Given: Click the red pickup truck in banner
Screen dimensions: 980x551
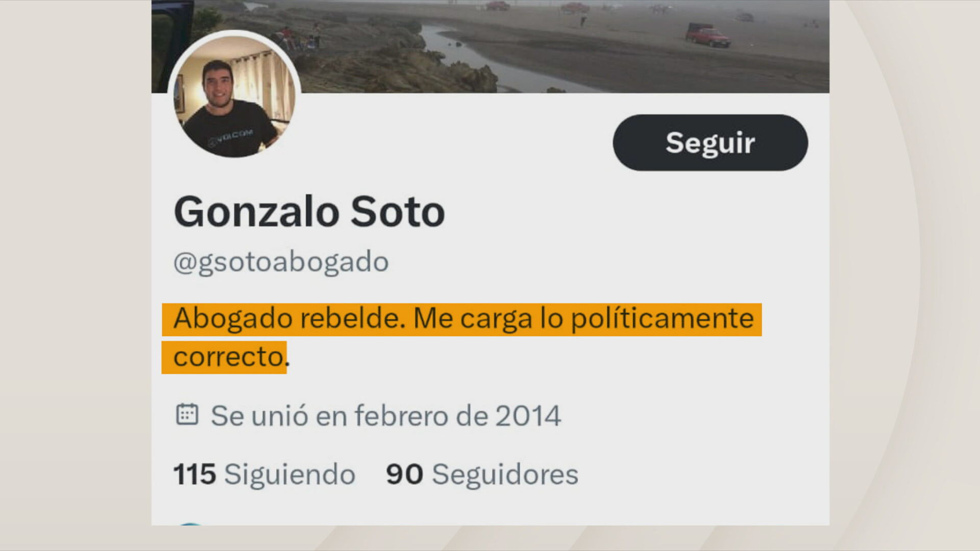Looking at the screenshot, I should [x=708, y=35].
